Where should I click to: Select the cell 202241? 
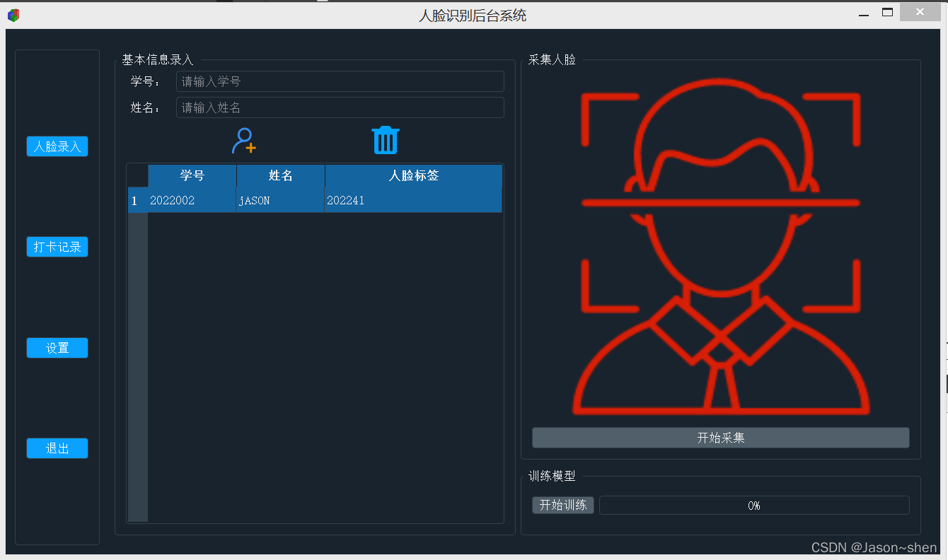click(x=414, y=201)
